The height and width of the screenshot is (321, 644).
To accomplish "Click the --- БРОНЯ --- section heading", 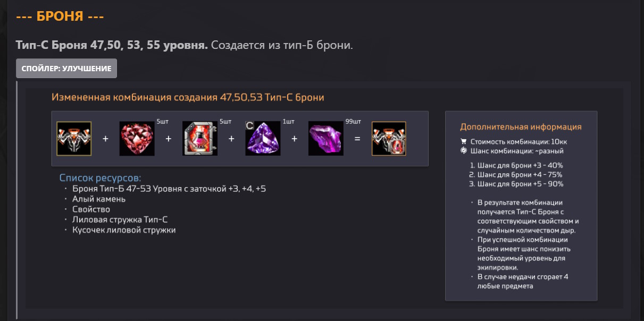I will [60, 16].
